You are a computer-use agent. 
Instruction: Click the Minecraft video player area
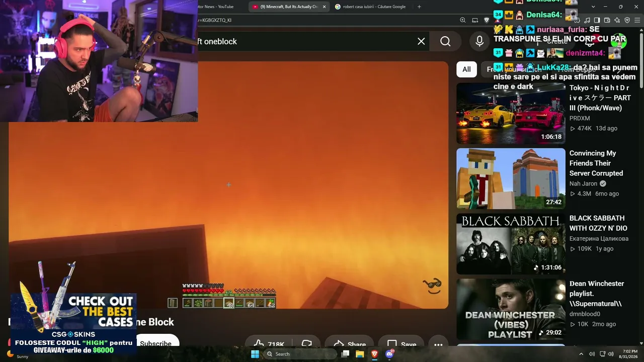pos(228,185)
